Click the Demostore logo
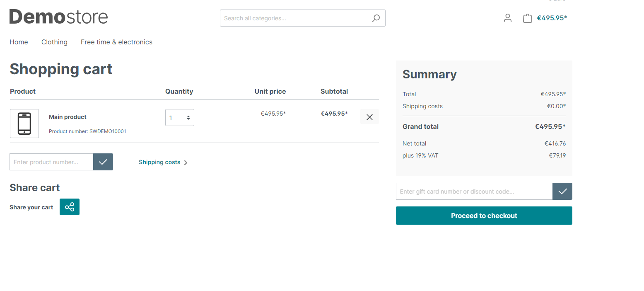644x291 pixels. pos(58,17)
